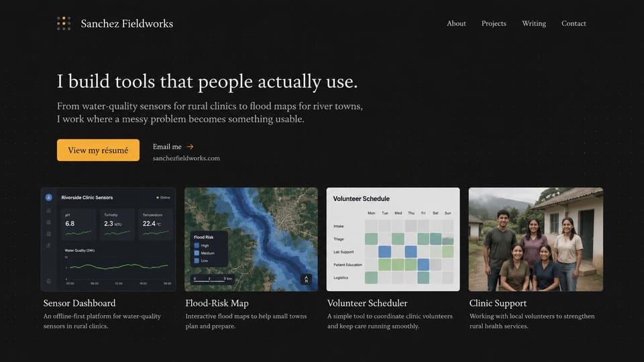This screenshot has width=644, height=362.
Task: Open the Clinic Support team photo
Action: (x=536, y=239)
